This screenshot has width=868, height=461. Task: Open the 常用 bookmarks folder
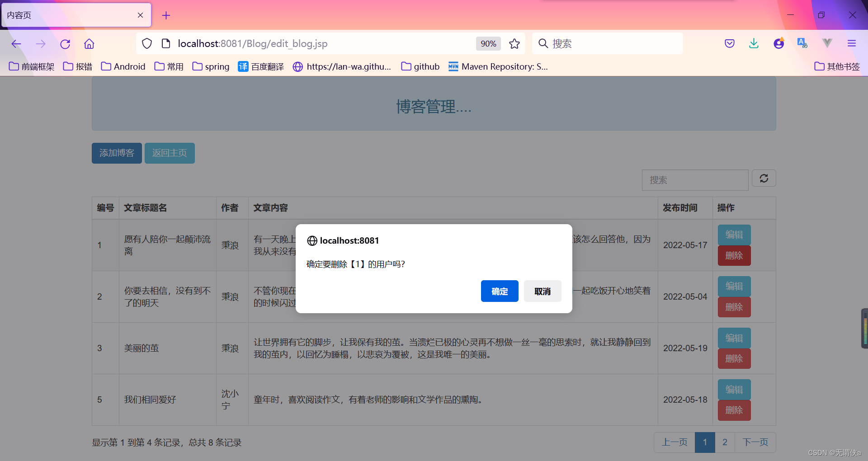pyautogui.click(x=169, y=66)
